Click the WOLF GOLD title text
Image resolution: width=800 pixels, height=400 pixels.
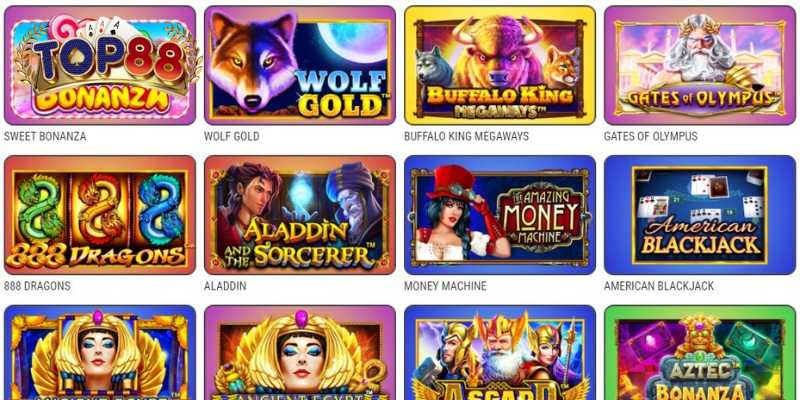point(232,137)
